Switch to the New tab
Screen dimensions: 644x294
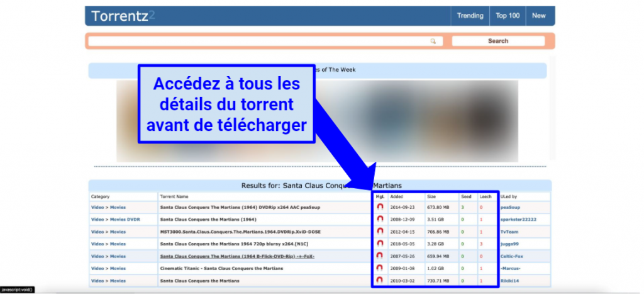(539, 16)
